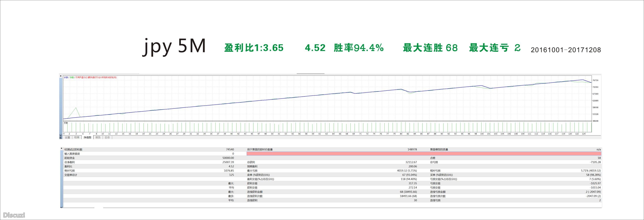The width and height of the screenshot is (644, 220).
Task: Click the 输入图表错误 row label
Action: tap(72, 154)
